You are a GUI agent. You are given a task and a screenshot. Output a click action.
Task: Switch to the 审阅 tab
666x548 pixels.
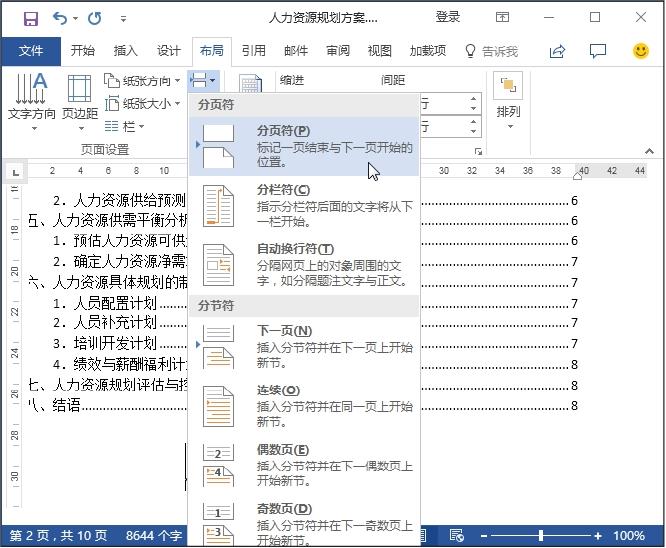point(338,51)
